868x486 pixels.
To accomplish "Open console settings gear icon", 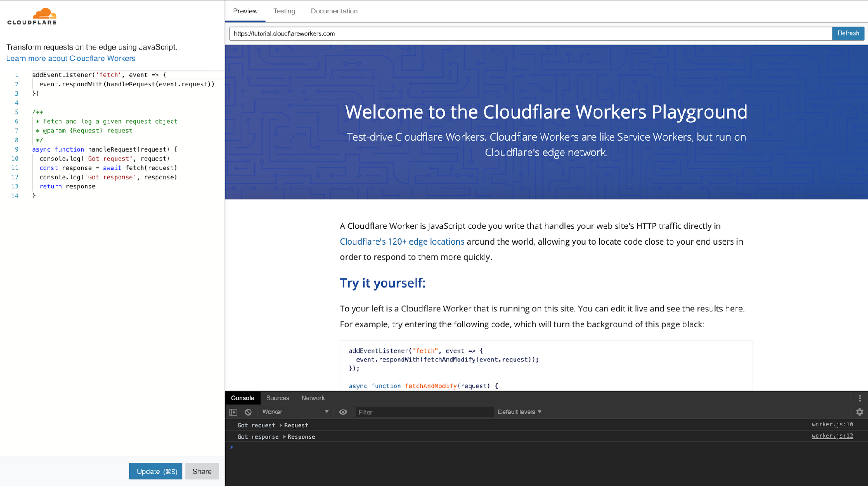I will [x=859, y=412].
